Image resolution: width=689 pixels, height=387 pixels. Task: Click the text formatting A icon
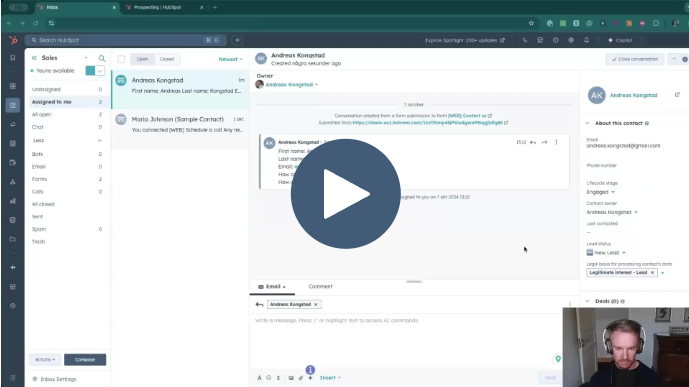[x=259, y=378]
